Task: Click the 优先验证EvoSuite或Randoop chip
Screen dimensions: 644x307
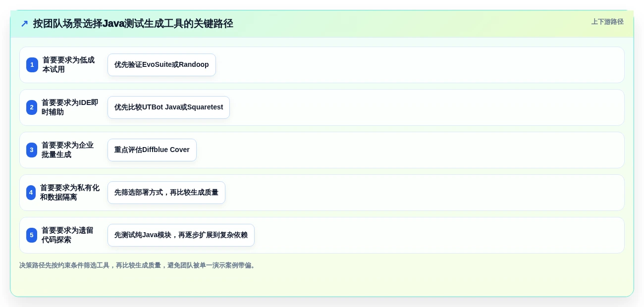Action: 161,65
